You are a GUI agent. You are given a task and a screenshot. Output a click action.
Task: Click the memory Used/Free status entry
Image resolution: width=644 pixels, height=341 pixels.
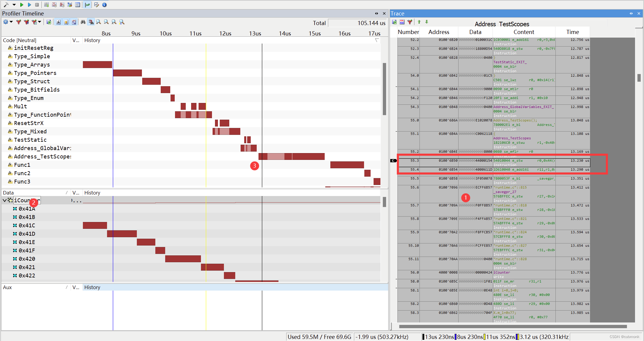click(319, 337)
